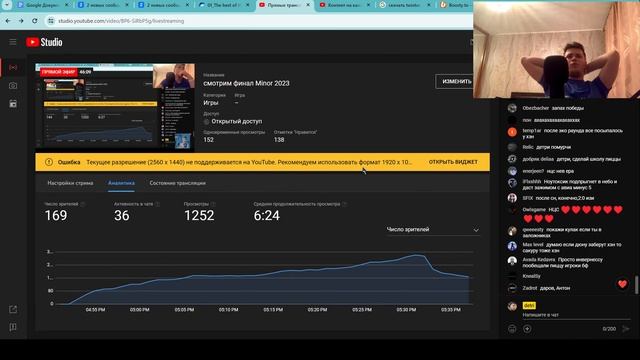The height and width of the screenshot is (360, 640).
Task: Open the webcam icon in left sidebar
Action: 13,85
